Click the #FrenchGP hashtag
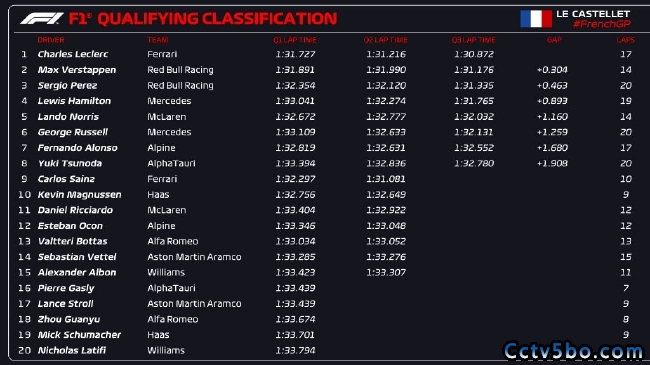 (x=602, y=24)
